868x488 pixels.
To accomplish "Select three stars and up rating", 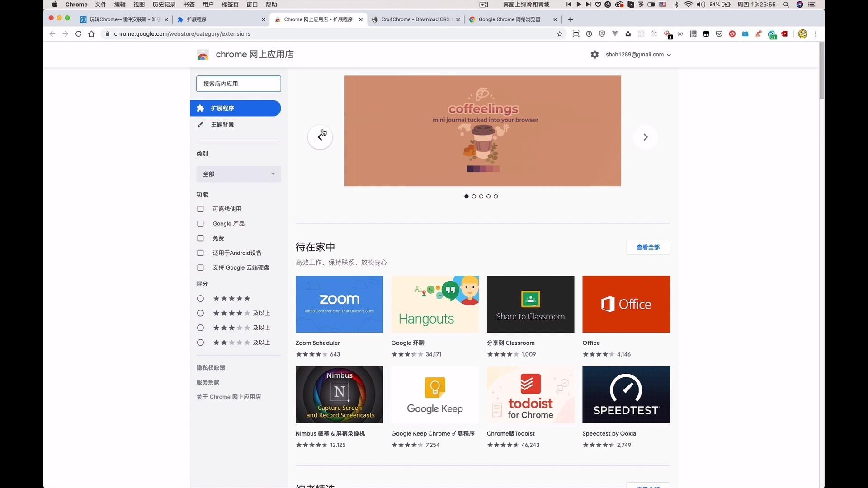I will (200, 328).
